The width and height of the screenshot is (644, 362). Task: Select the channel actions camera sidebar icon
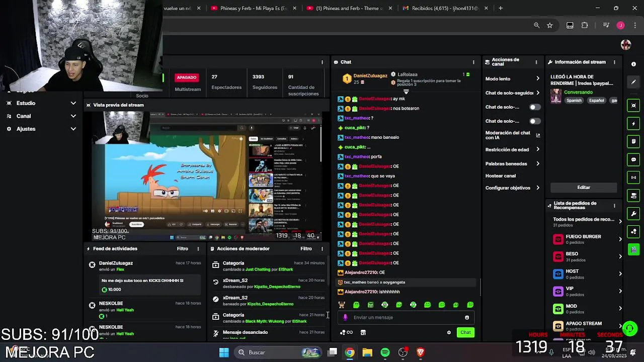pos(633,196)
